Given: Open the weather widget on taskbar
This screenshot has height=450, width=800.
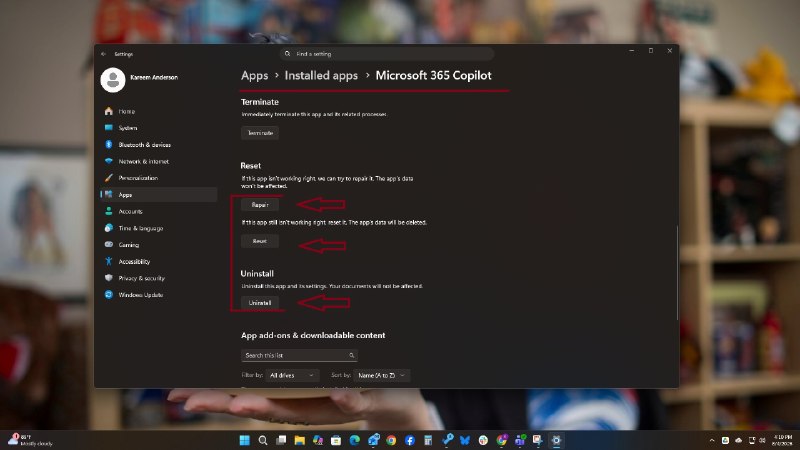Looking at the screenshot, I should pos(31,440).
